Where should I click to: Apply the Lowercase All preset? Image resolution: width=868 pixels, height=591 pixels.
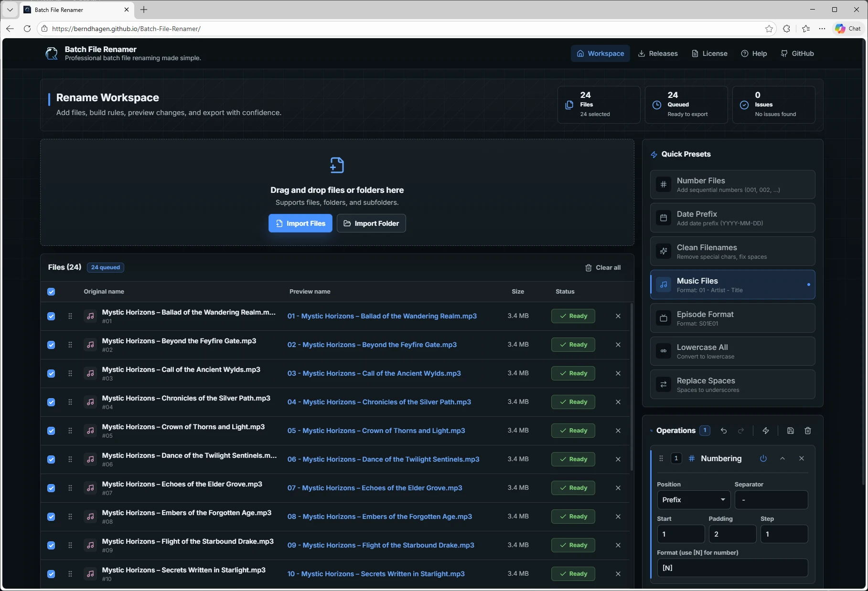732,351
